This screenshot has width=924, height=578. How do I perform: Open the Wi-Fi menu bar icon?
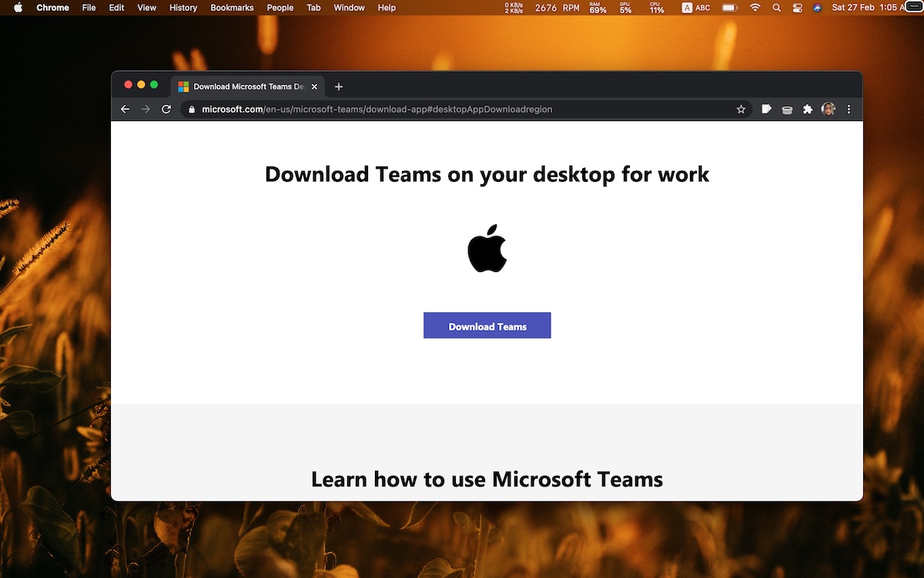coord(755,8)
